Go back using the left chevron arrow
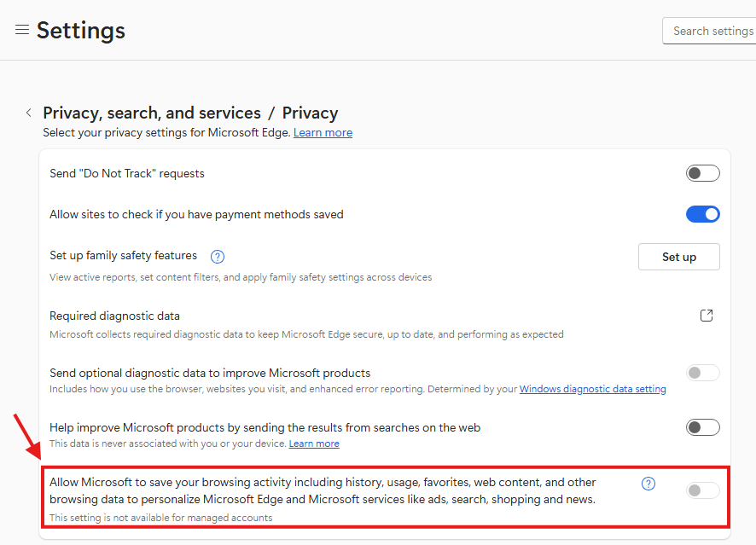The width and height of the screenshot is (756, 545). tap(28, 113)
